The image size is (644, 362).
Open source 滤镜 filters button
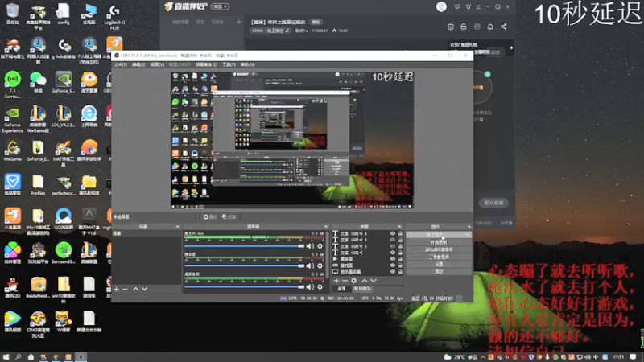pyautogui.click(x=229, y=216)
